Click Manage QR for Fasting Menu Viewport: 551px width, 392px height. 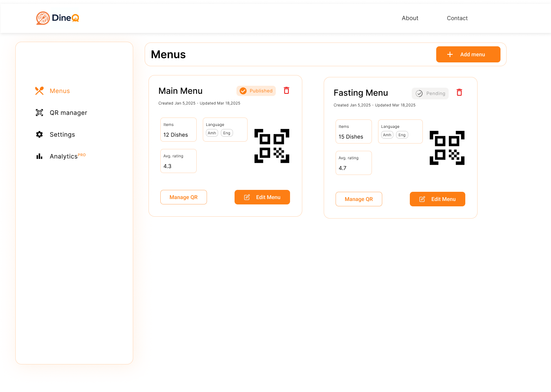359,199
